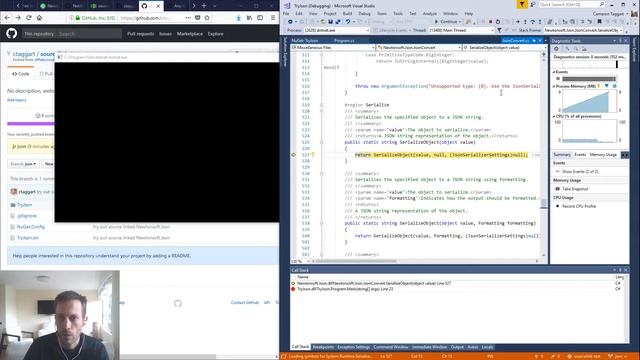Screen dimensions: 640x360
Task: Reload the GitHub page
Action: point(29,18)
